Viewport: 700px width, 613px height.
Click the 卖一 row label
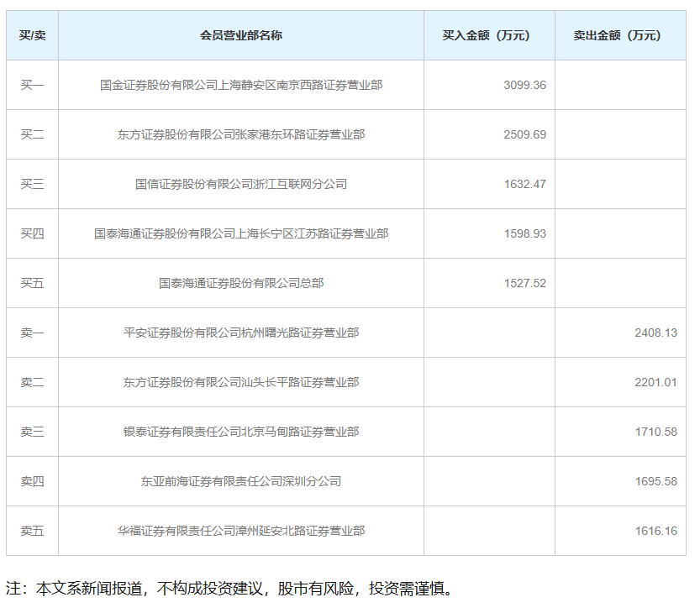pos(32,333)
